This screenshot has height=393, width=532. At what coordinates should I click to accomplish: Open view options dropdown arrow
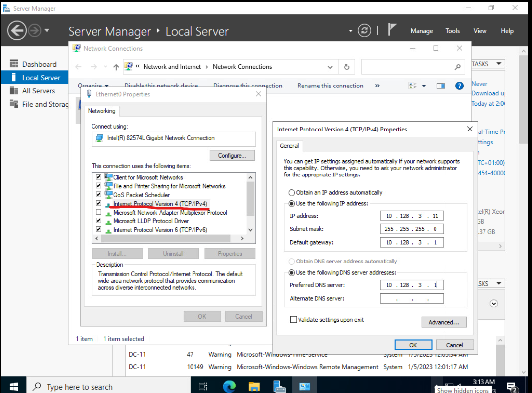tap(424, 86)
